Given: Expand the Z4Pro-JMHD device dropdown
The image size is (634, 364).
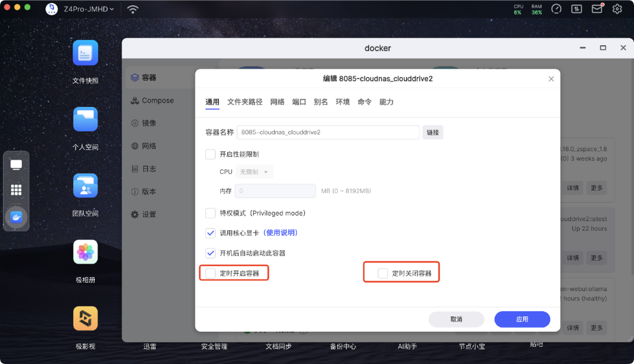Looking at the screenshot, I should [x=89, y=9].
